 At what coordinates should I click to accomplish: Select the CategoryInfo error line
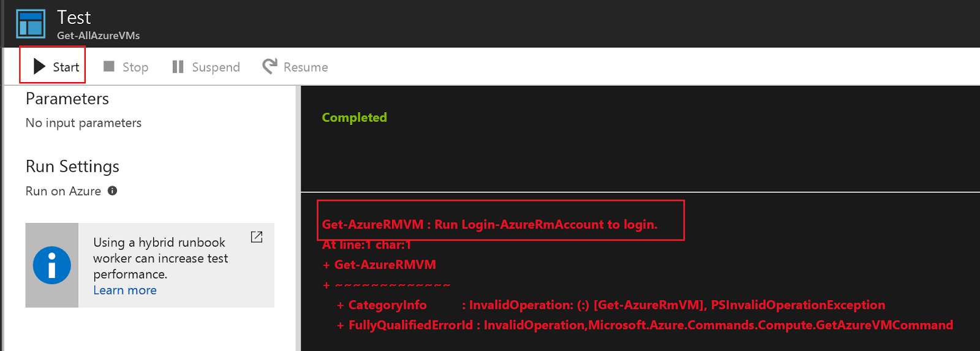tap(611, 305)
